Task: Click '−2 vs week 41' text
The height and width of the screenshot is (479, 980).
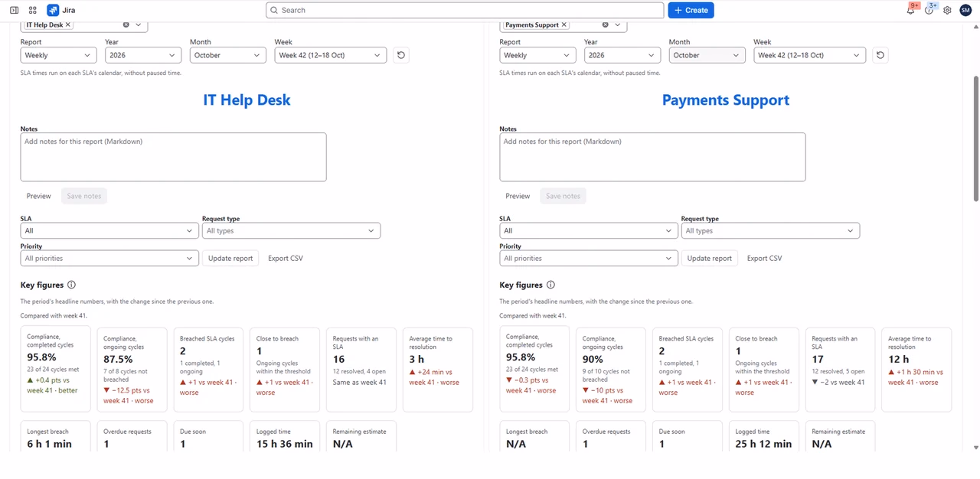Action: [838, 383]
